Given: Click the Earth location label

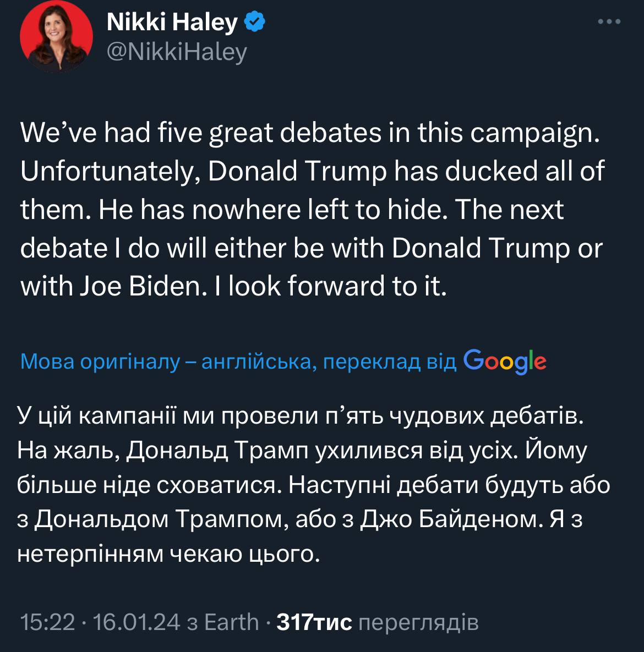Looking at the screenshot, I should [x=231, y=622].
